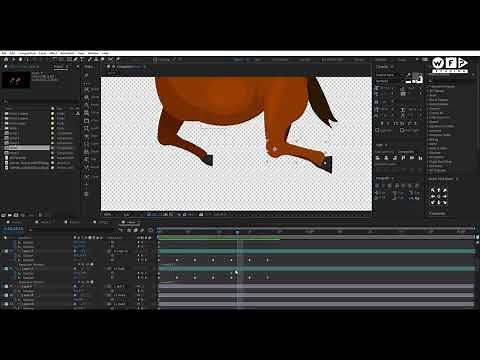This screenshot has width=480, height=360.
Task: Open the Edit menu
Action: [12, 53]
